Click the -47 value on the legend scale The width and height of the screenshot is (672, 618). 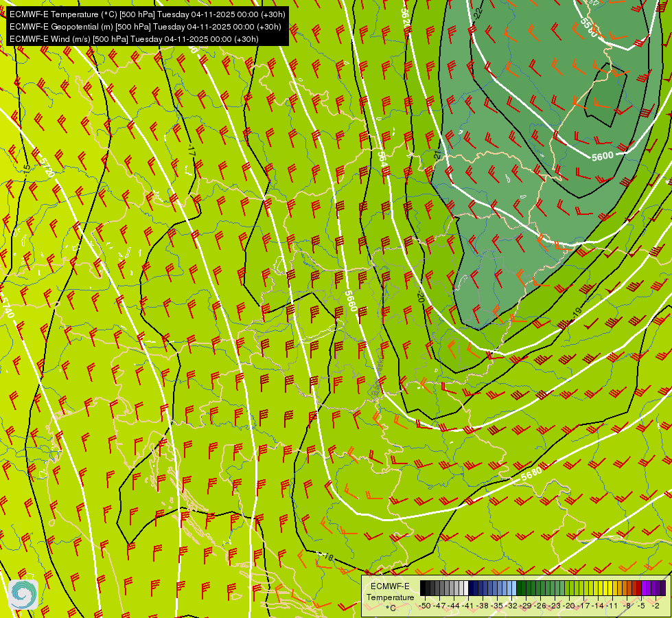[439, 606]
